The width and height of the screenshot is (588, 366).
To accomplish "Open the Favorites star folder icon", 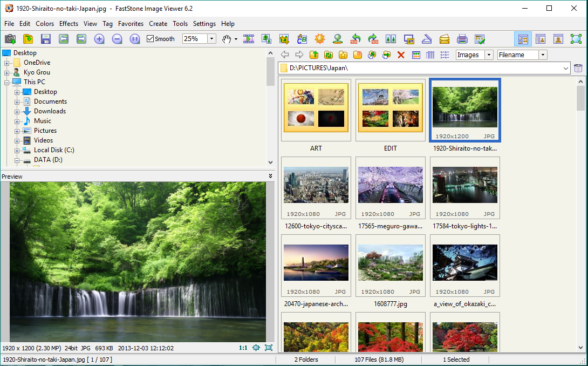I will click(x=343, y=55).
